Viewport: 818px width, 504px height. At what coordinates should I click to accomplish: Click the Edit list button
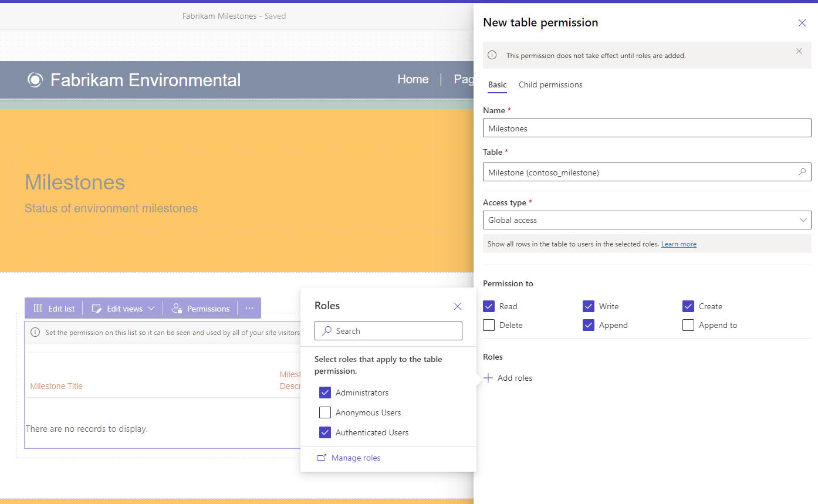tap(54, 309)
